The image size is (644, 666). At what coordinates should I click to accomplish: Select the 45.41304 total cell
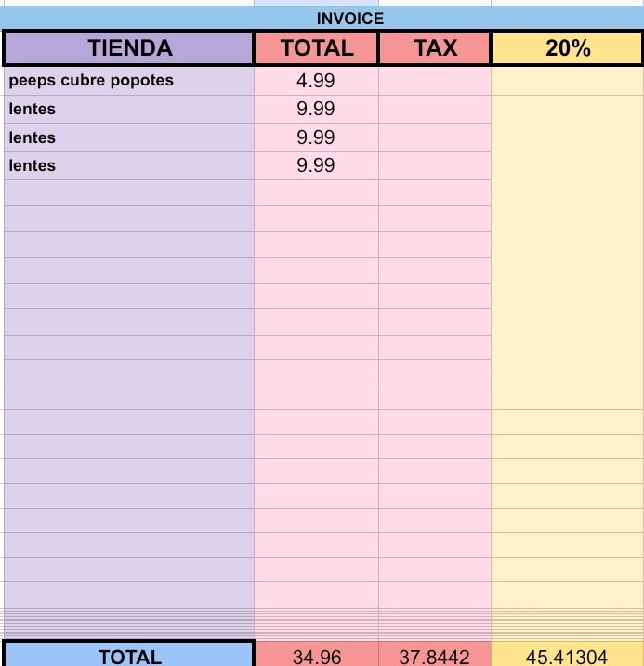tap(568, 655)
